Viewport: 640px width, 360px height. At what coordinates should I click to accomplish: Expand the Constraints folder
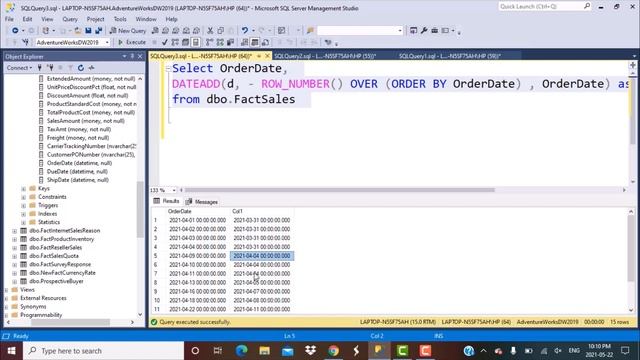[24, 197]
